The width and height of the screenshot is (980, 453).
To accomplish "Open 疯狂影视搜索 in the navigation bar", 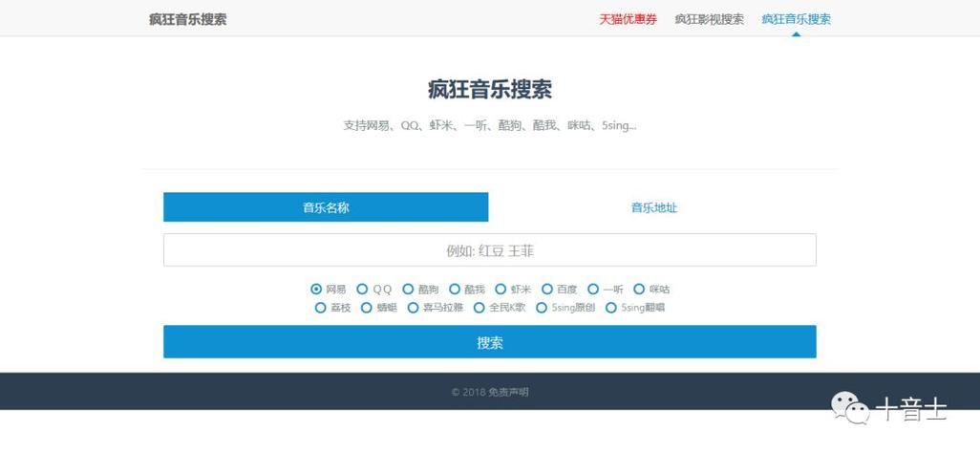I will tap(710, 19).
